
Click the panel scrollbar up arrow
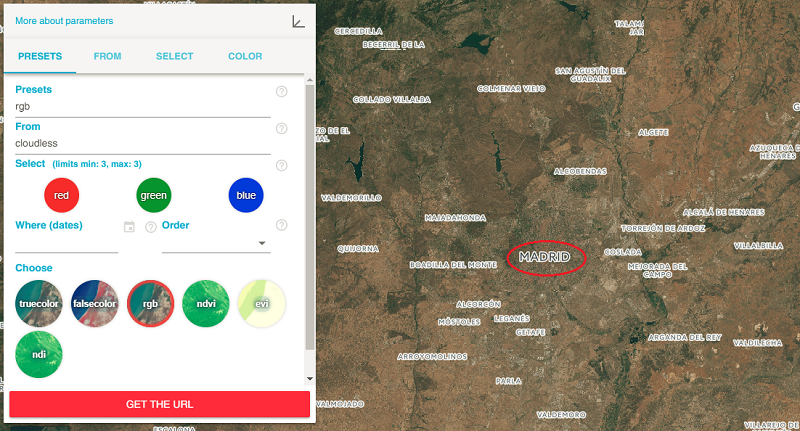(310, 80)
